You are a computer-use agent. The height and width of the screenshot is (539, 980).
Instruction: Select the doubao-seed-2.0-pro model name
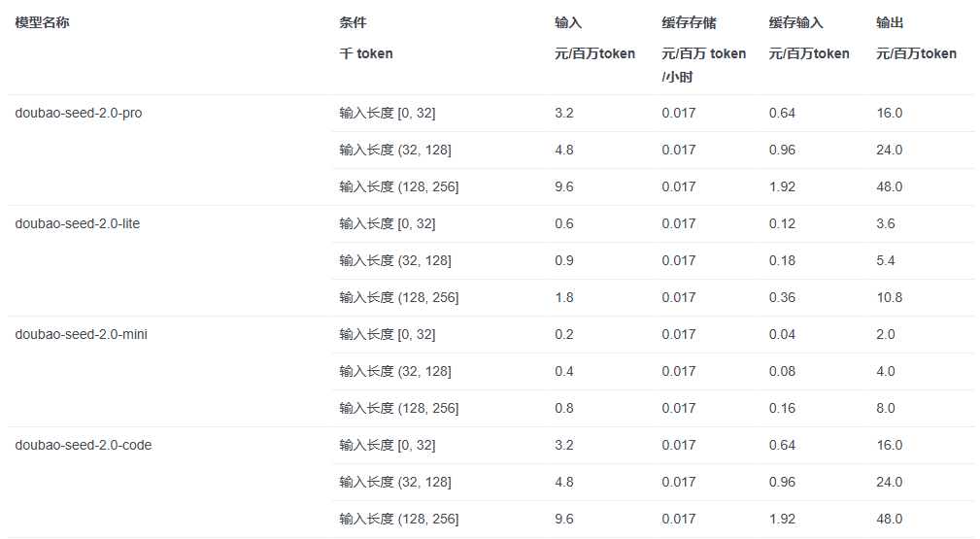(x=78, y=114)
